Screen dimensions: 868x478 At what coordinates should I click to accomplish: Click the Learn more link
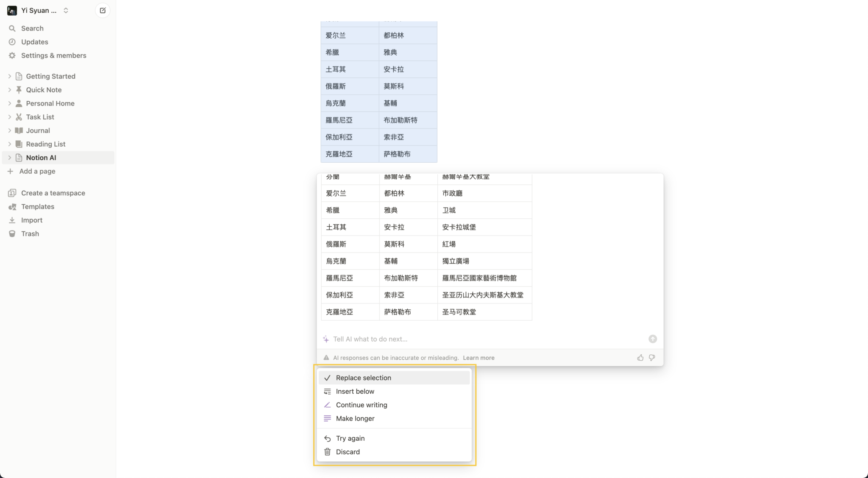(x=478, y=357)
